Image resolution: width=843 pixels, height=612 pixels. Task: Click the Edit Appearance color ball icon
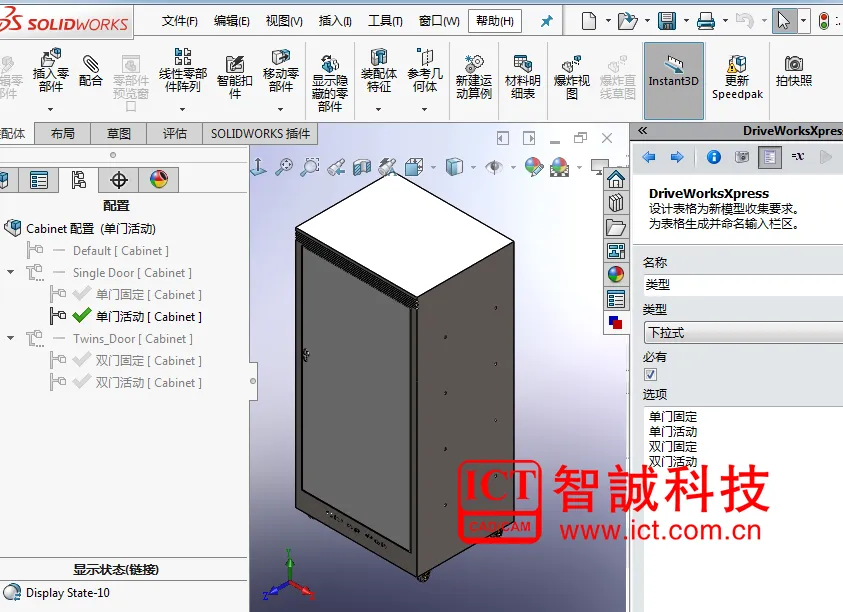tap(533, 167)
